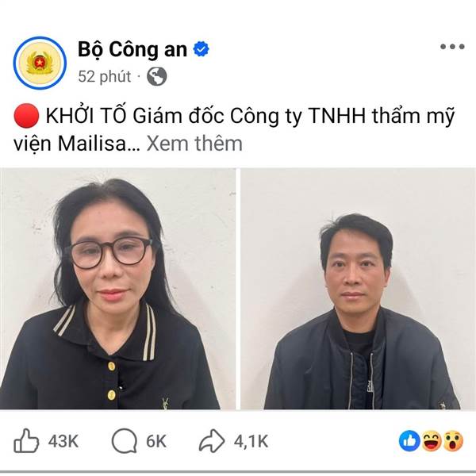Click the wow surprised reaction emoji
This screenshot has width=476, height=476.
click(453, 441)
